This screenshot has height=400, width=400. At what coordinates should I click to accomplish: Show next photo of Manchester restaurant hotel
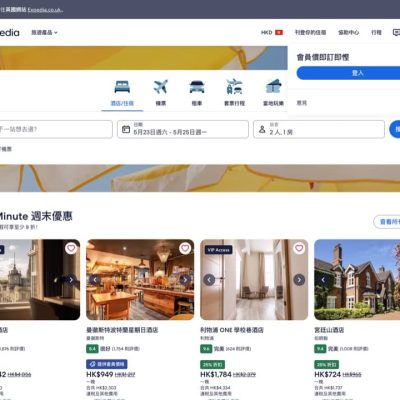185,280
